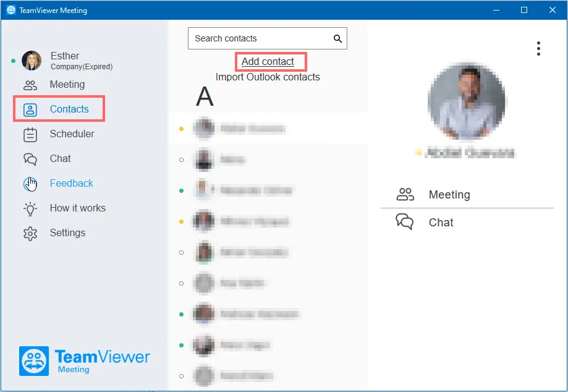The width and height of the screenshot is (568, 392).
Task: Click the How it works lightbulb icon
Action: coord(30,209)
